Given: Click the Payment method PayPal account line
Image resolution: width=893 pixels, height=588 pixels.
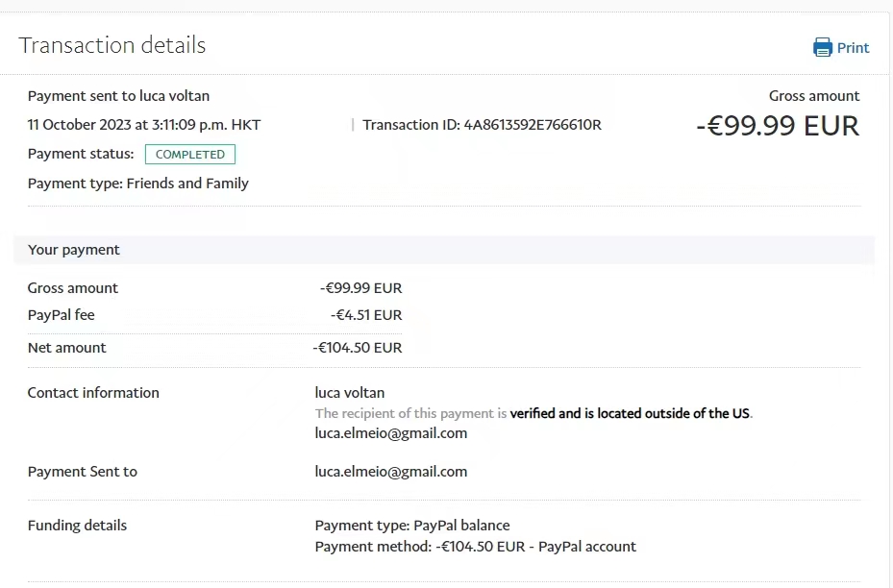Looking at the screenshot, I should coord(476,547).
